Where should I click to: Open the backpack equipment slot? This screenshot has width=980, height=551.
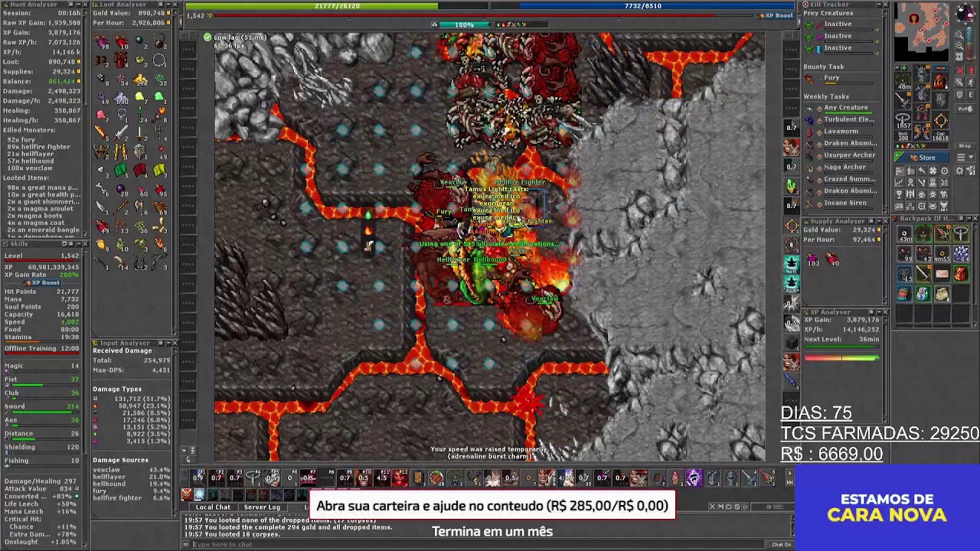[940, 80]
